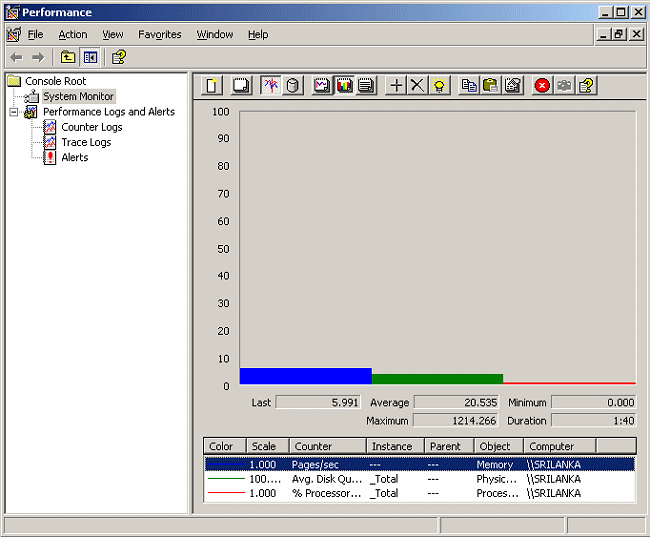The height and width of the screenshot is (537, 650).
Task: Open Trace Logs in the tree
Action: (x=86, y=142)
